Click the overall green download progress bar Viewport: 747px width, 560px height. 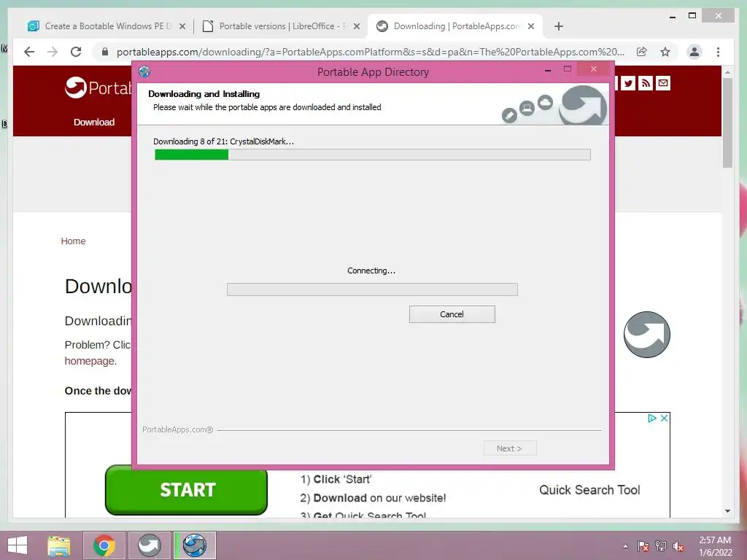click(372, 155)
